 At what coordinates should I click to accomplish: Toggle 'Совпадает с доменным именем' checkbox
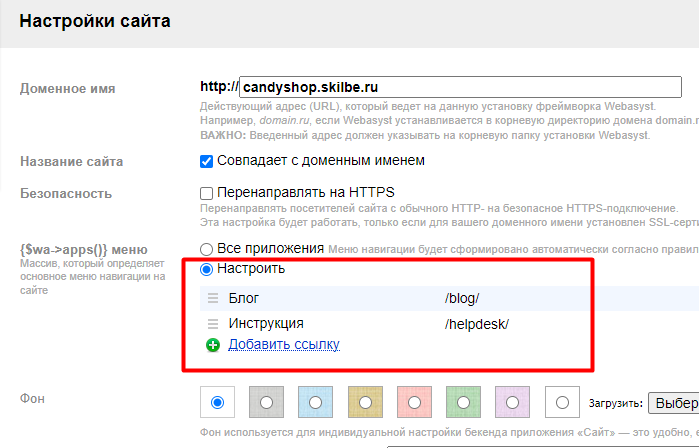click(207, 161)
